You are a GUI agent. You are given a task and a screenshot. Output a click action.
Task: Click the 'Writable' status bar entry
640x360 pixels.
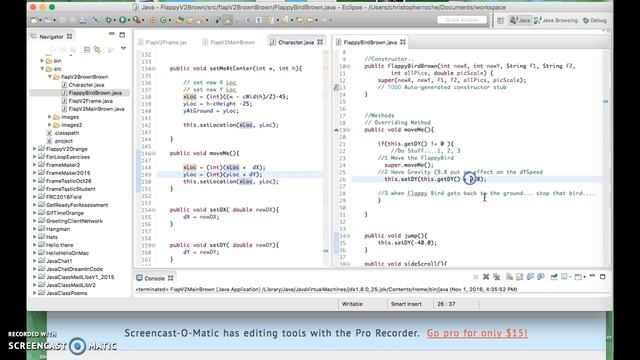pyautogui.click(x=352, y=304)
